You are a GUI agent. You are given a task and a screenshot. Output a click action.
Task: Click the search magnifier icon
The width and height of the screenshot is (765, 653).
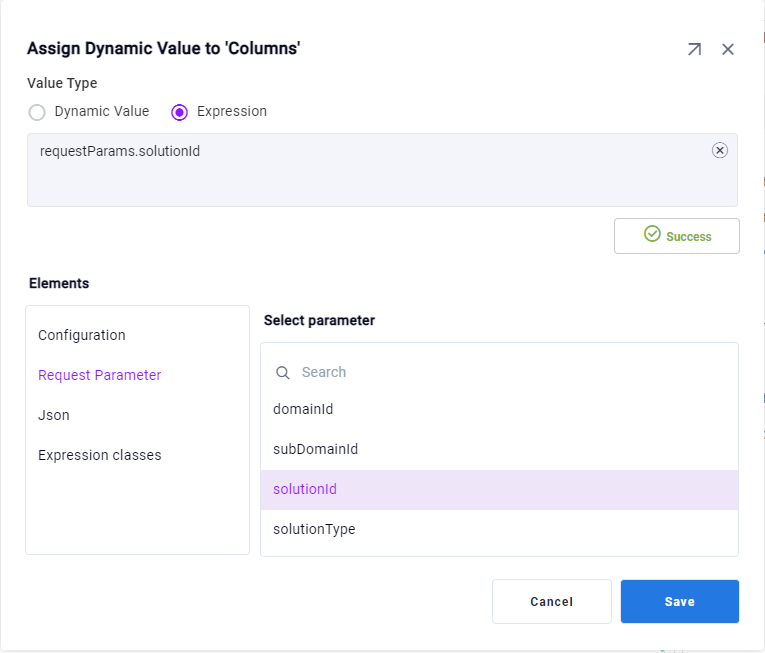(283, 372)
